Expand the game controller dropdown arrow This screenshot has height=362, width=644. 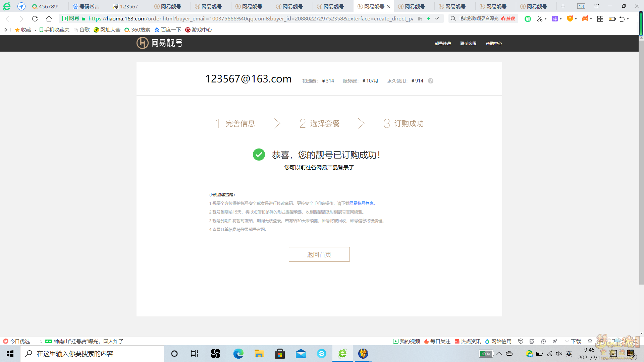[591, 19]
